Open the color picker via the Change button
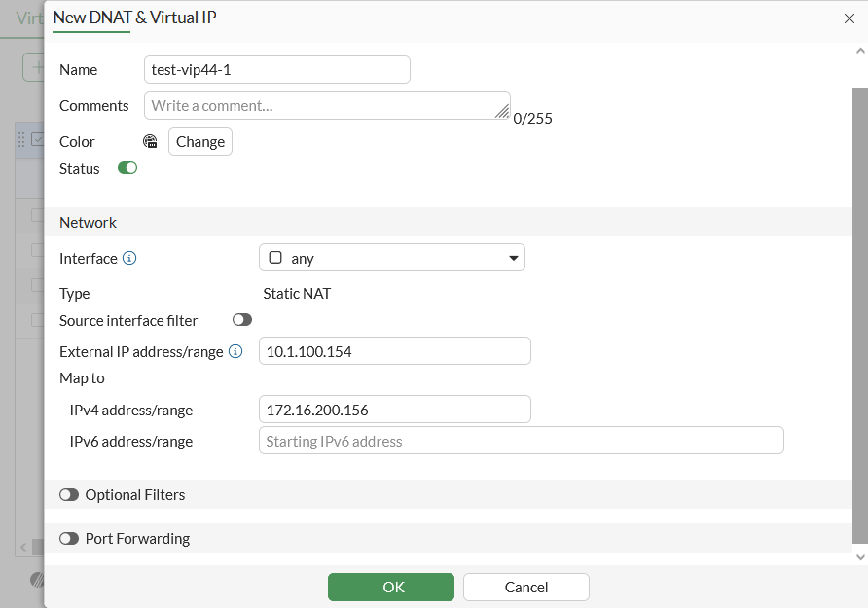 pyautogui.click(x=199, y=141)
